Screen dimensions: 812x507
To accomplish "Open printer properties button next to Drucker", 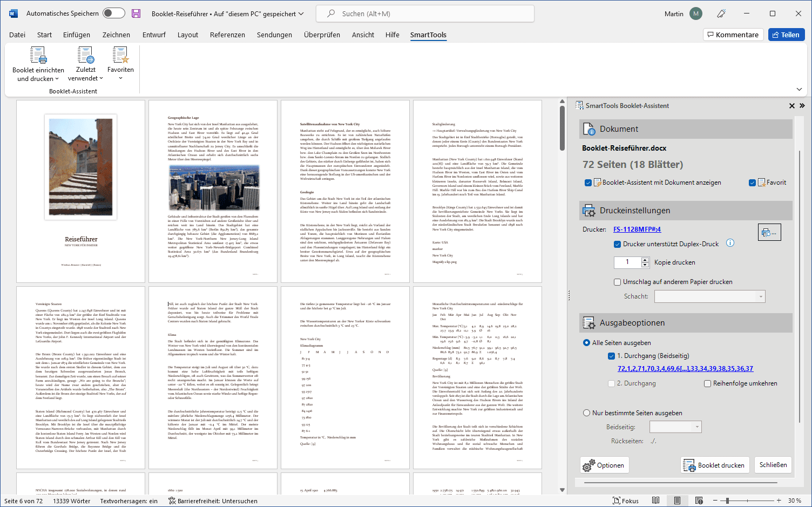I will pyautogui.click(x=769, y=233).
